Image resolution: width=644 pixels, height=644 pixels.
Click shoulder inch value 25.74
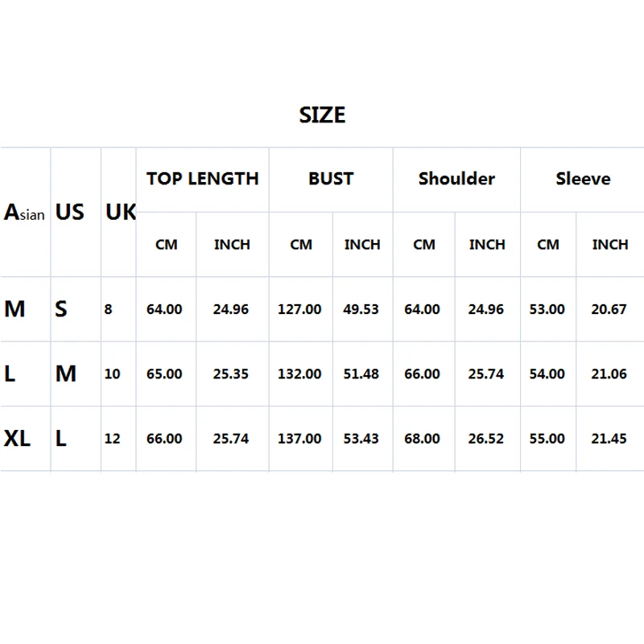tap(486, 374)
